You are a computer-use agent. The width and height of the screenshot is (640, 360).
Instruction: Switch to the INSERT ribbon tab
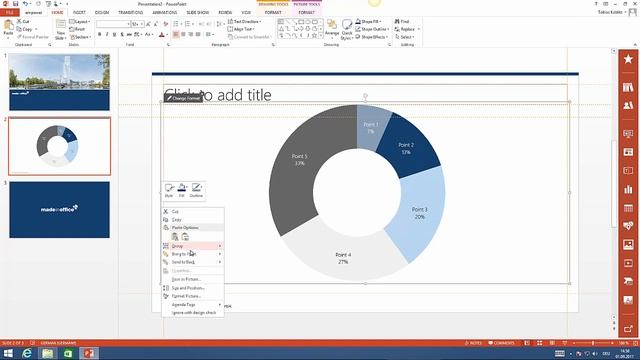click(79, 13)
